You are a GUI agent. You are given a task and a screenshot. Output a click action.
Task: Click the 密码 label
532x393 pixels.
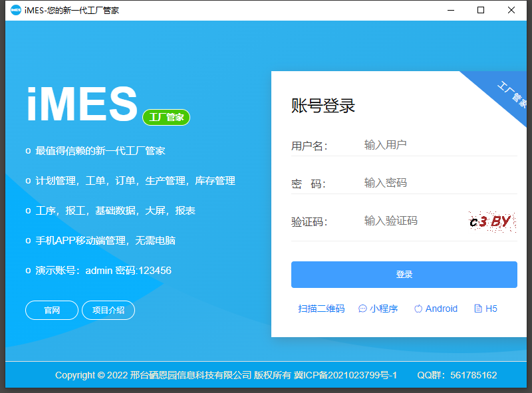(308, 184)
